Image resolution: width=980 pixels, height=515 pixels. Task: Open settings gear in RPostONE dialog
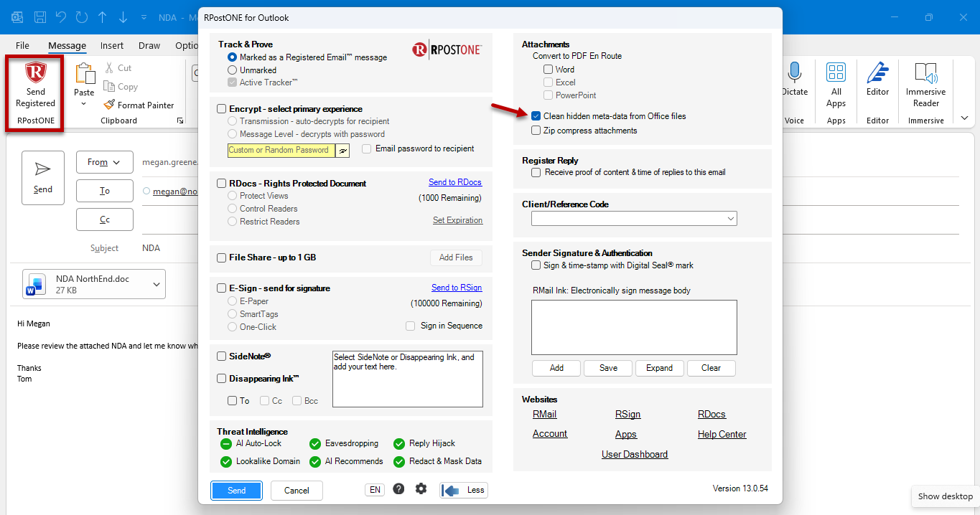click(421, 489)
